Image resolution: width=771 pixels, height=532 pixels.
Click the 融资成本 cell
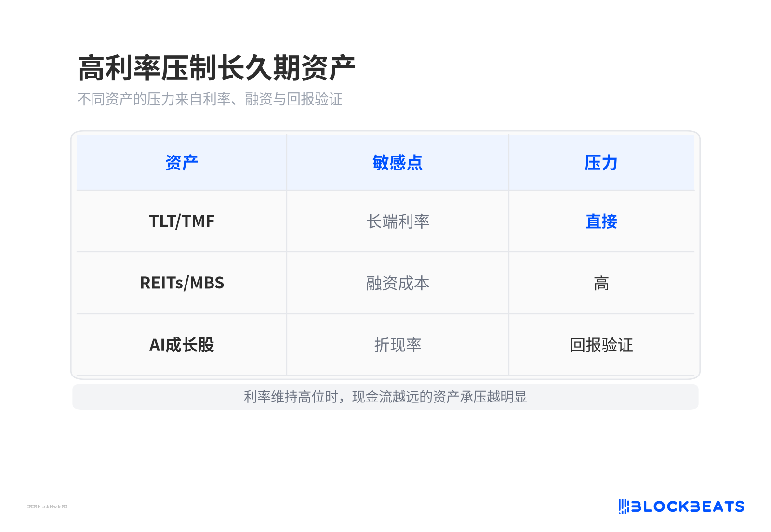(398, 283)
